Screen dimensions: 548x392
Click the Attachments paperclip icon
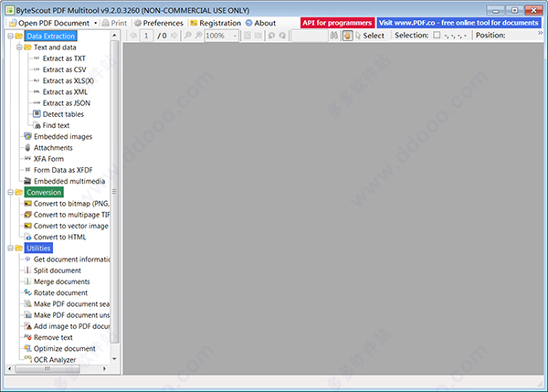tap(27, 147)
